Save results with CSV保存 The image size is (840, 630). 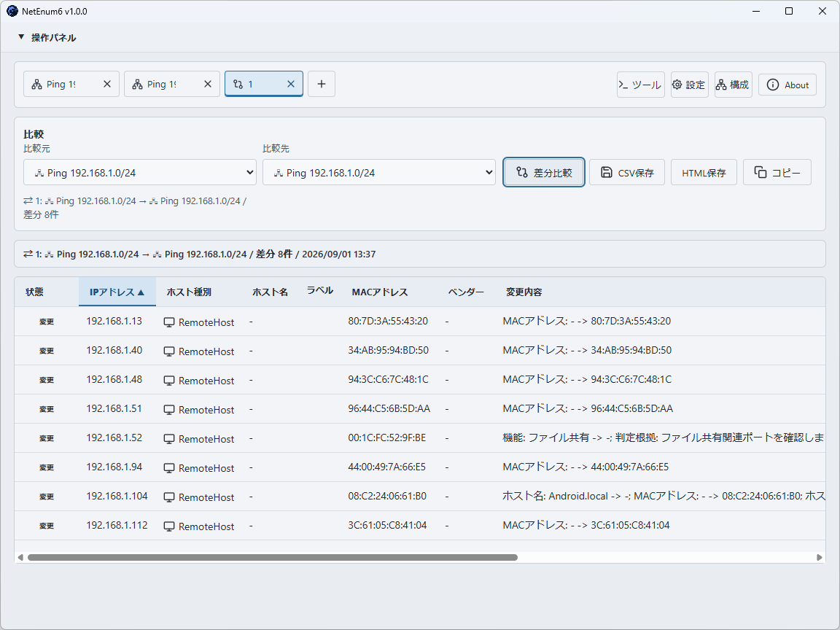click(x=627, y=173)
